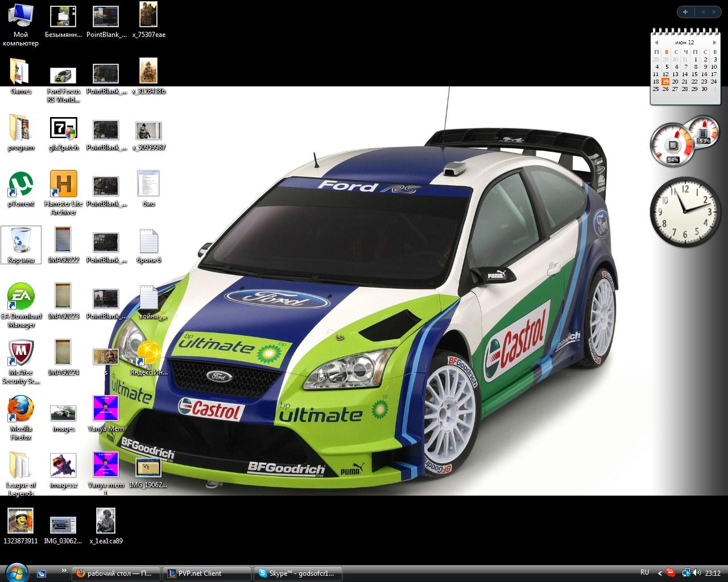Click the volume speaker tray icon
This screenshot has width=728, height=582.
(x=697, y=573)
